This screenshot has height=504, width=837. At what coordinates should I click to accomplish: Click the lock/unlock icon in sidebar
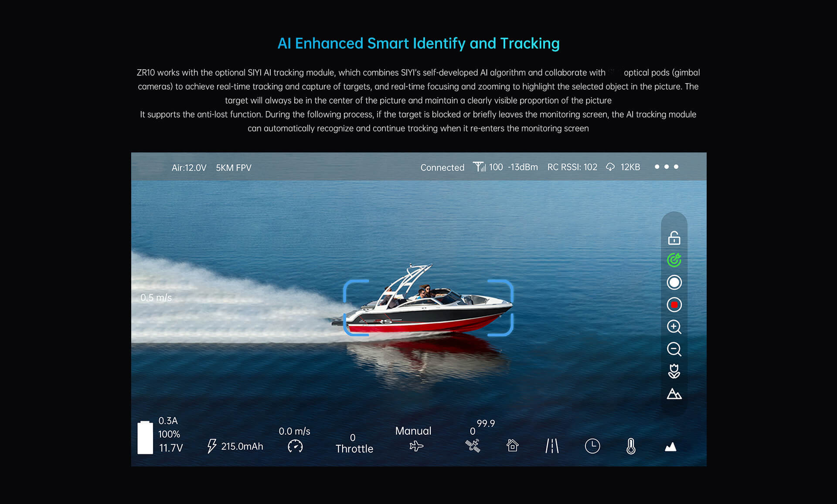(x=675, y=238)
